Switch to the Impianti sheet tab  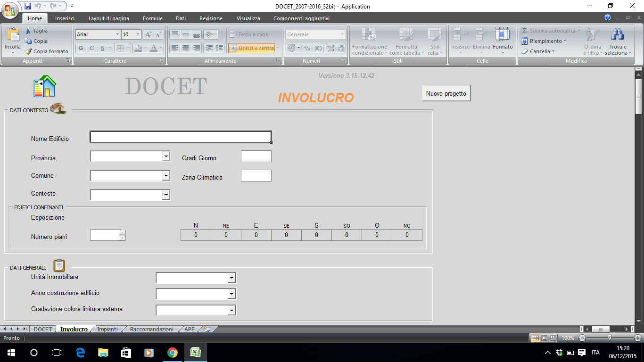click(x=107, y=329)
